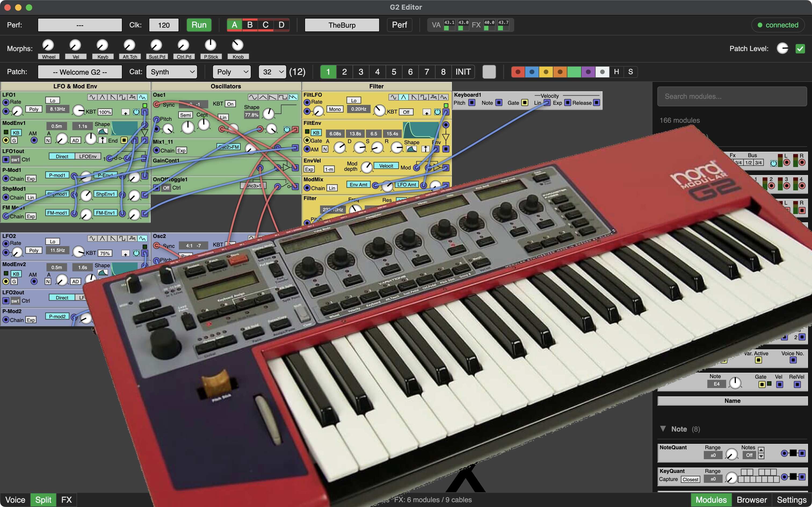
Task: Select sine waveform on Osc1
Action: 253,97
